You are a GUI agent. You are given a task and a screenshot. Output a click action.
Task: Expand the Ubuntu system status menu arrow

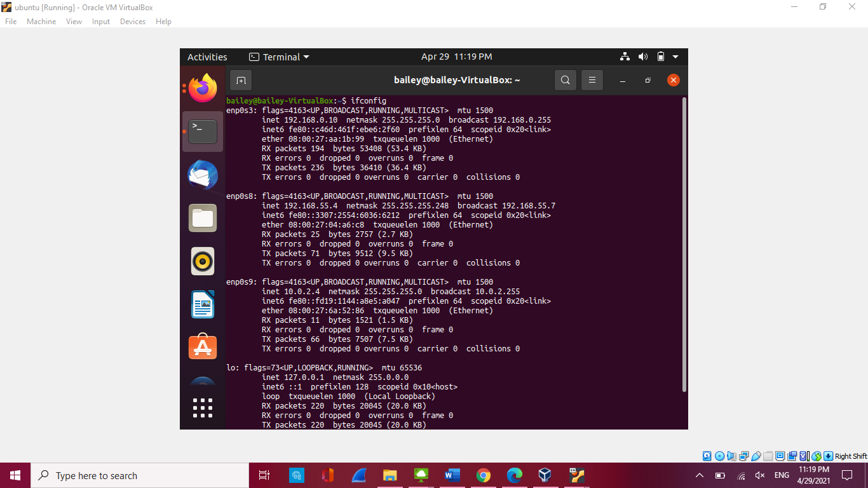tap(675, 57)
